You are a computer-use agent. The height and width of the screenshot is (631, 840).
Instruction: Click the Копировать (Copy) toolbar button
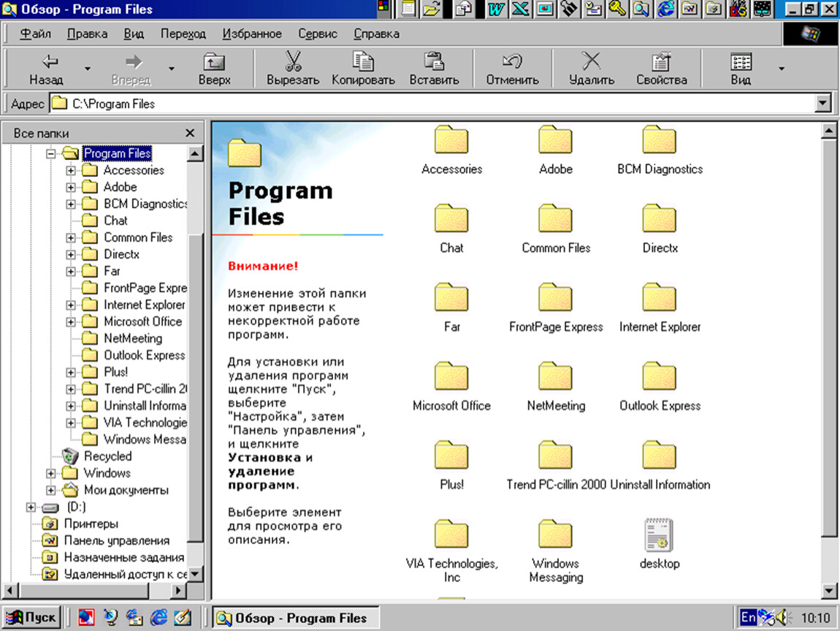(363, 69)
